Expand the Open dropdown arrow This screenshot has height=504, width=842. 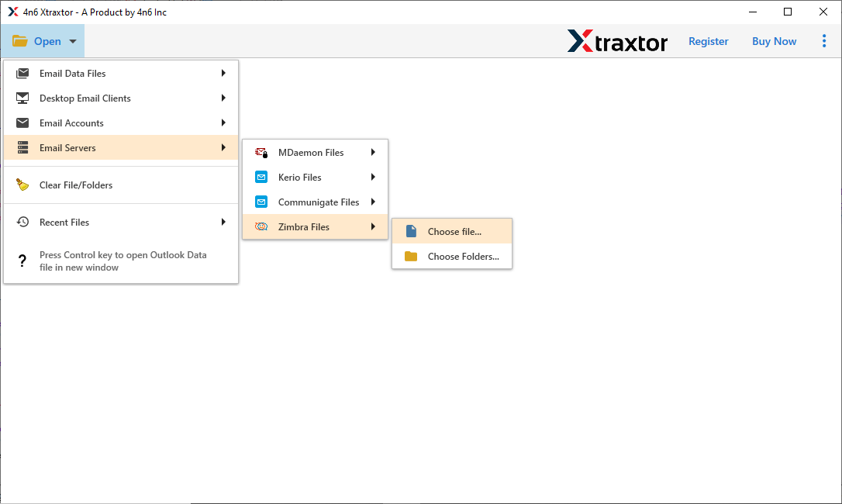73,41
